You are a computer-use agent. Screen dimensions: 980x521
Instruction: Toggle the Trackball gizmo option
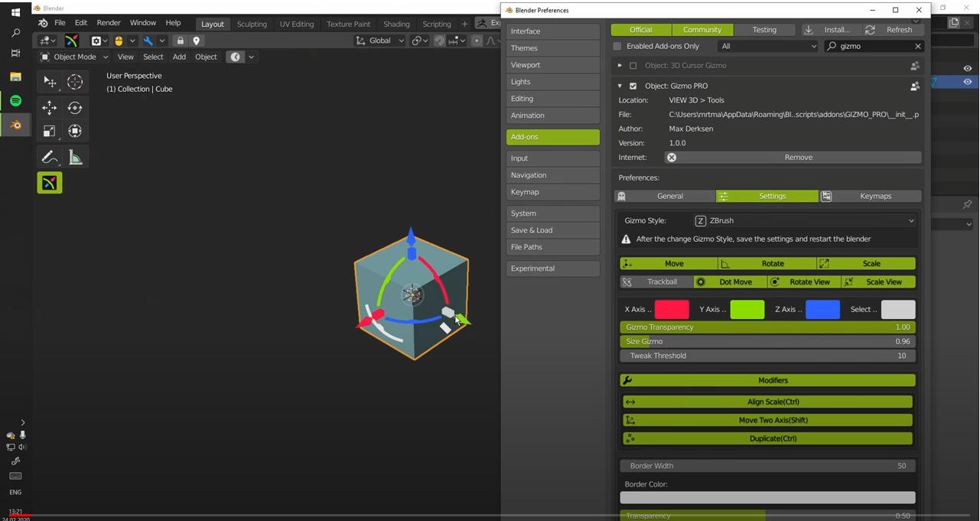656,282
